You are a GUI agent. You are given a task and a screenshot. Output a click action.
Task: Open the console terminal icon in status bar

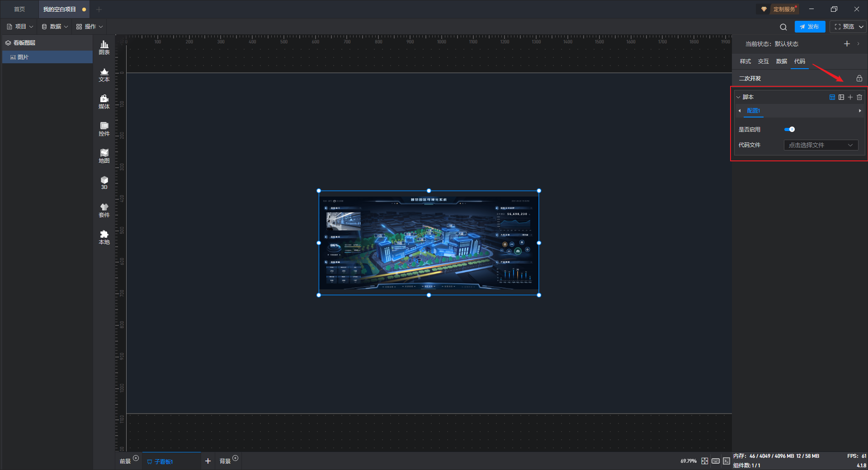coord(726,461)
